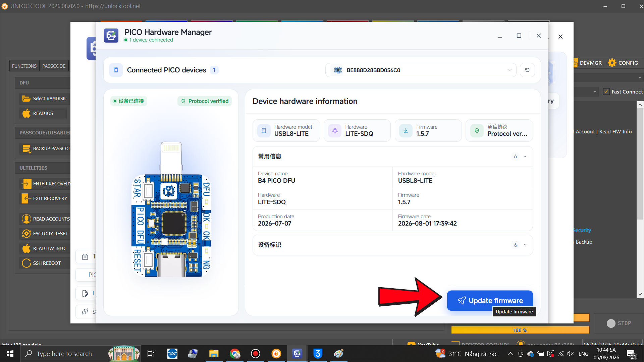The height and width of the screenshot is (362, 644).
Task: Refresh the connected PICO device list
Action: [527, 70]
